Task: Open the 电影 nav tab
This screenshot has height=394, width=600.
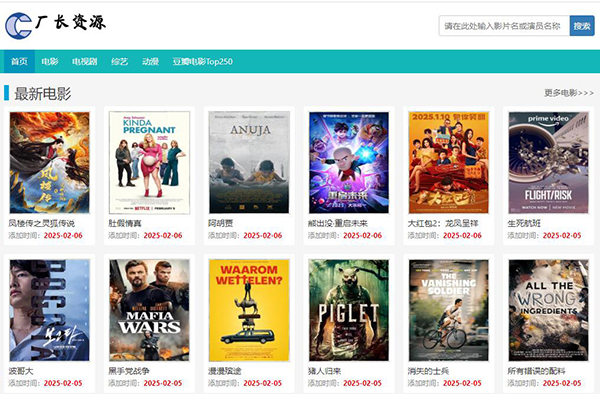Action: [50, 61]
